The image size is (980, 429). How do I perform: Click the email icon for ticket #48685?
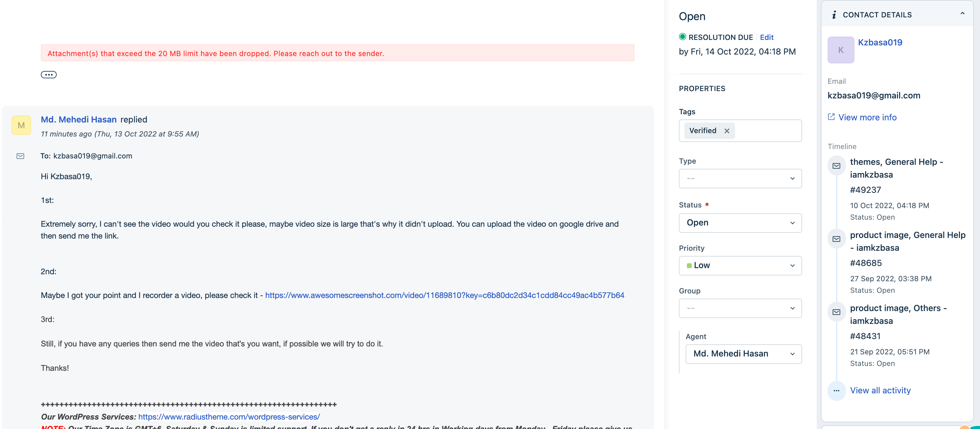836,239
